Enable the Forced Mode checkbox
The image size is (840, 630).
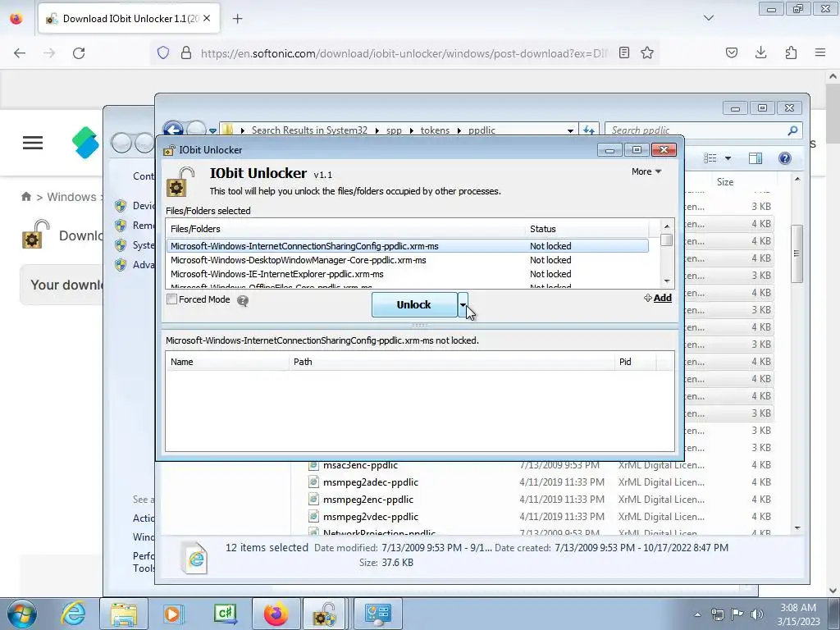coord(172,299)
